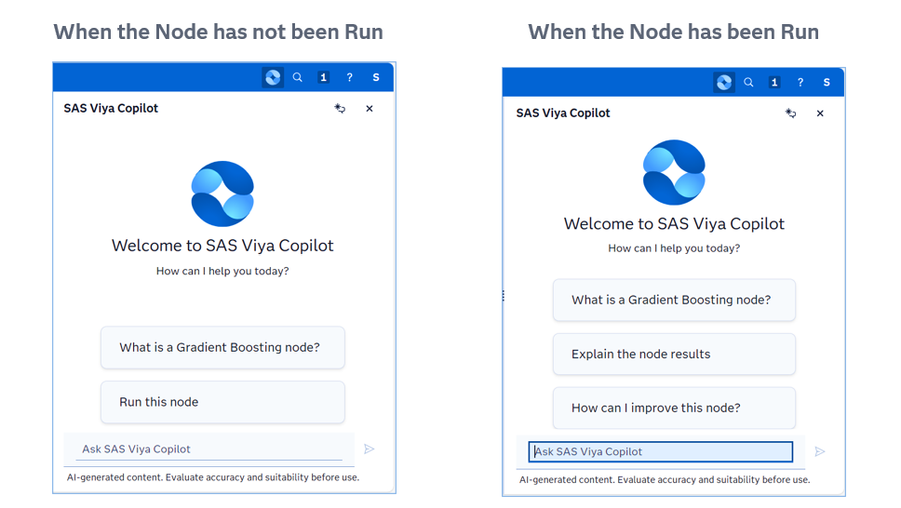Screen dimensions: 901x508
Task: Open notifications badge in left panel header
Action: 324,77
